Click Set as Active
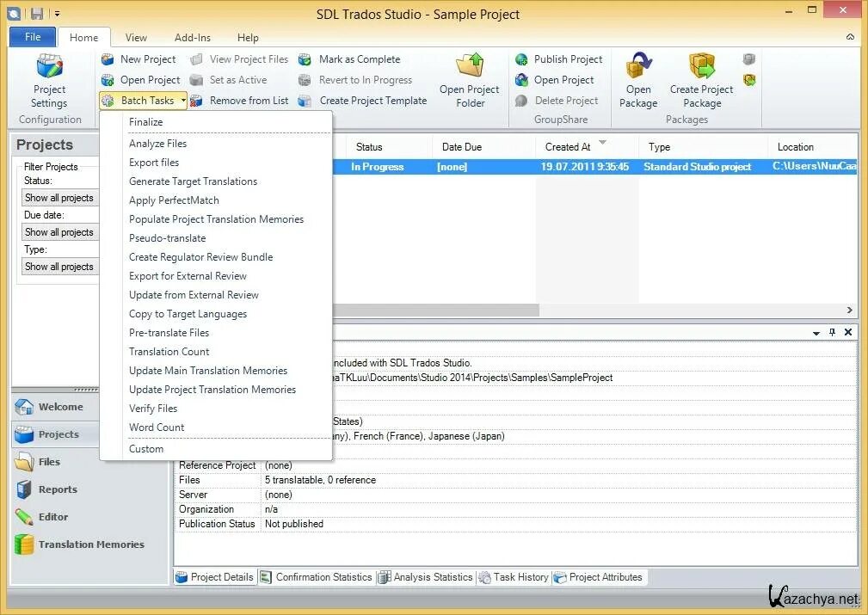 pos(228,80)
